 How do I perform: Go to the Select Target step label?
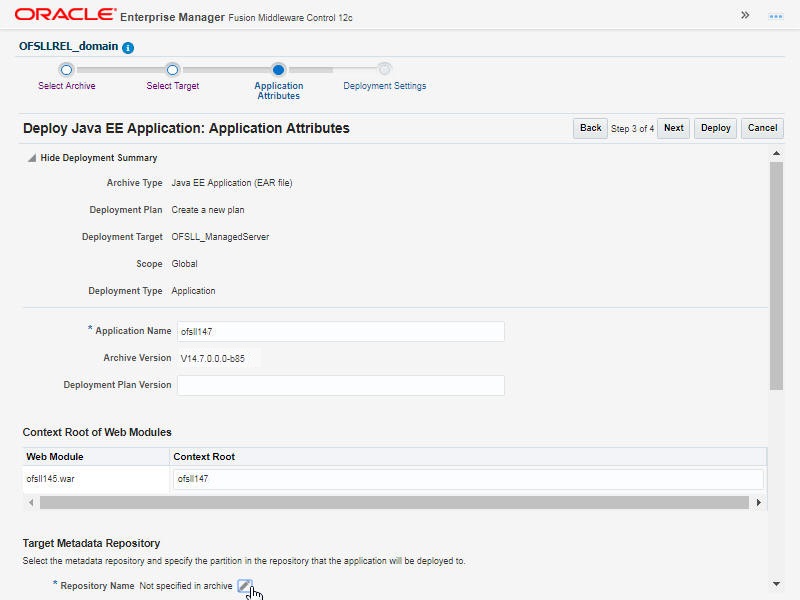[x=172, y=86]
